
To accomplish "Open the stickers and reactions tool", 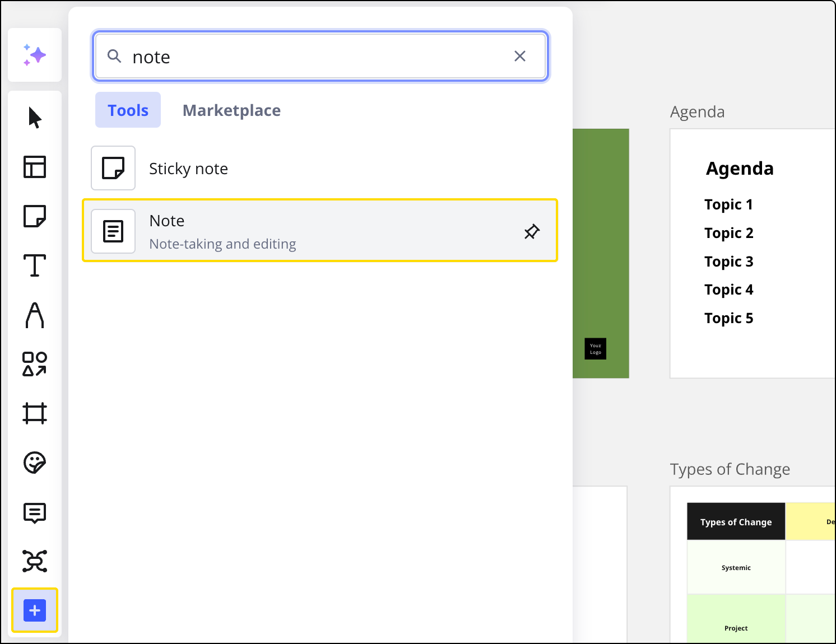I will point(35,463).
